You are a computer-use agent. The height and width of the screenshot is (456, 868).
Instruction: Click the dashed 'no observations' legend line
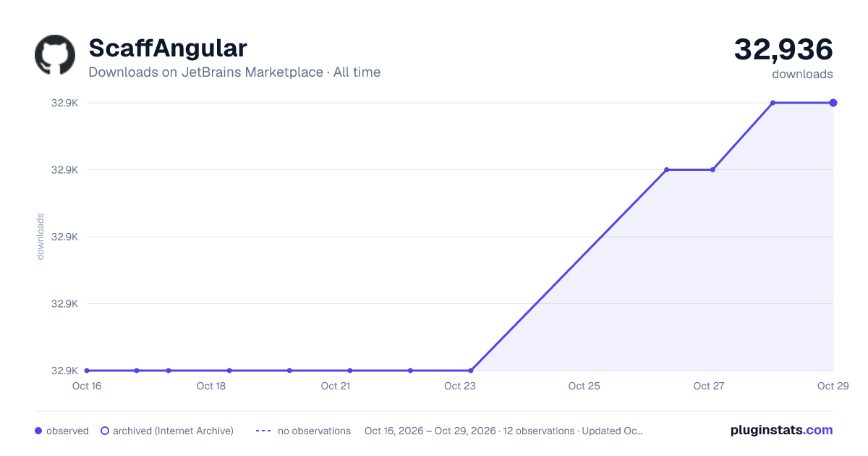pos(263,431)
